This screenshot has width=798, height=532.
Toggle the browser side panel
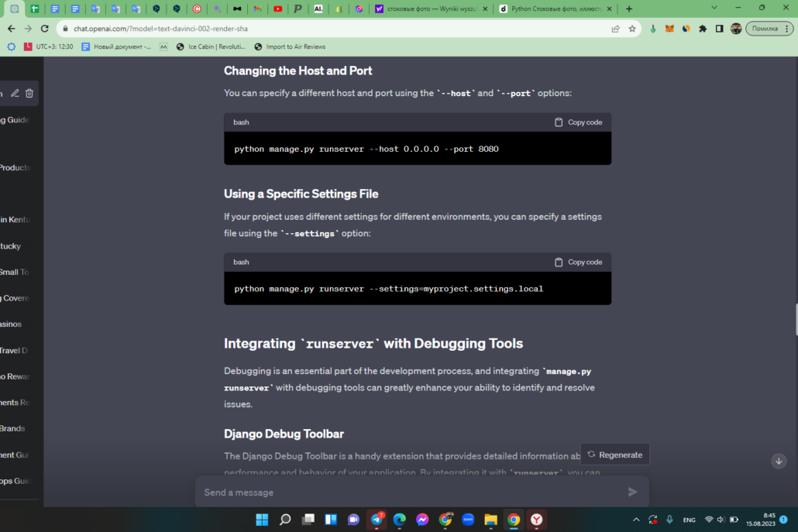(719, 29)
